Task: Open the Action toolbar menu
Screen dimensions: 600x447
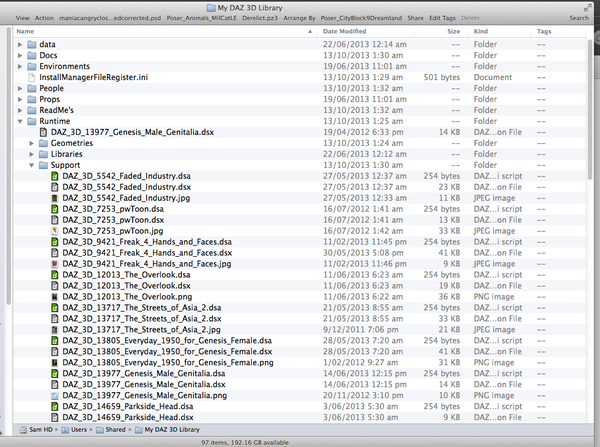Action: point(44,18)
